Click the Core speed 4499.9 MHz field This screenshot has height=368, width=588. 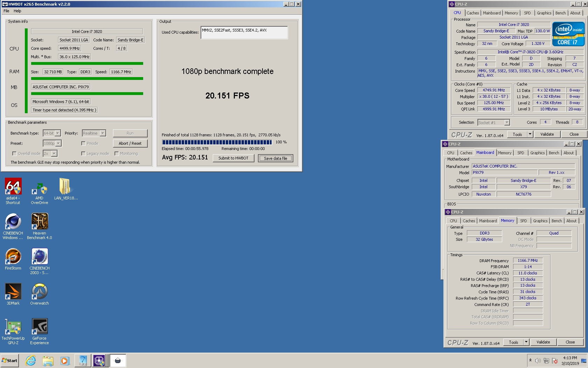pyautogui.click(x=69, y=48)
